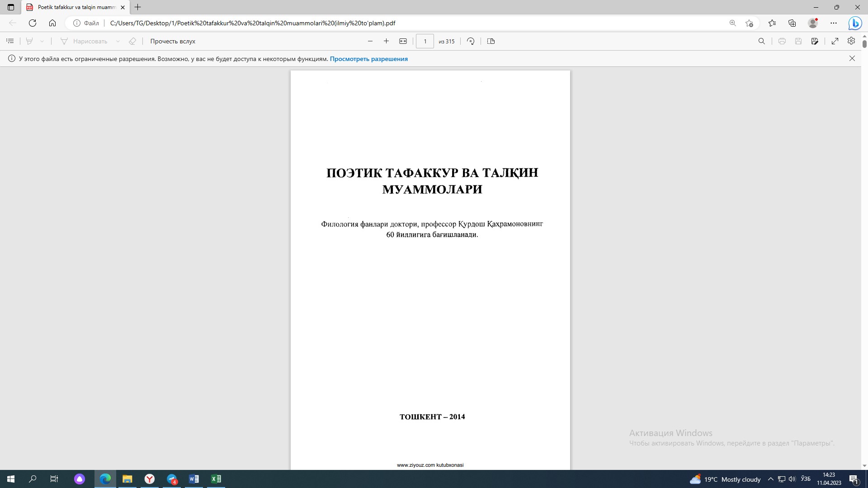Open page view options

pos(491,41)
